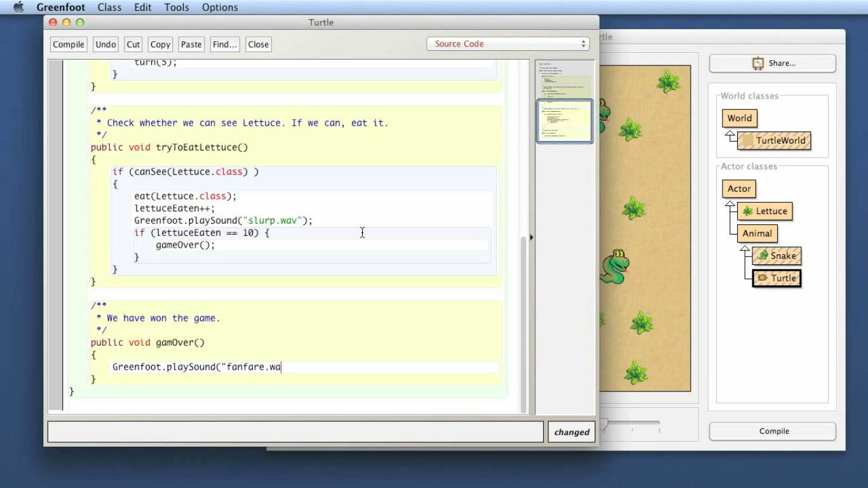Click the Greenfoot.playSound("slurp.wav") line
This screenshot has width=868, height=488.
click(223, 220)
